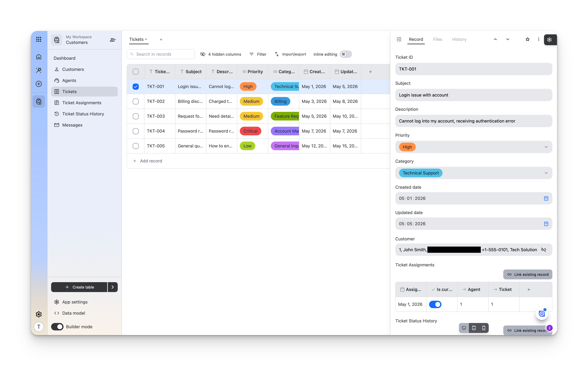The width and height of the screenshot is (588, 366).
Task: Open Created date calendar picker
Action: click(546, 198)
